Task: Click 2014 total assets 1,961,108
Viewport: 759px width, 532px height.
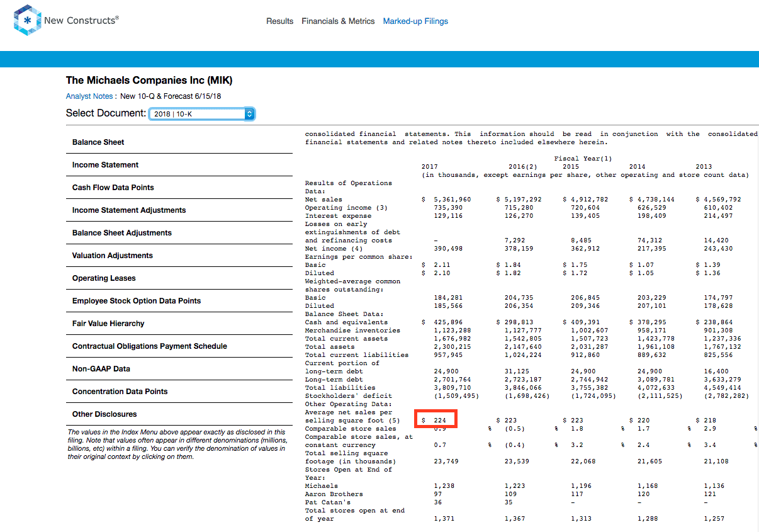Action: pos(656,347)
